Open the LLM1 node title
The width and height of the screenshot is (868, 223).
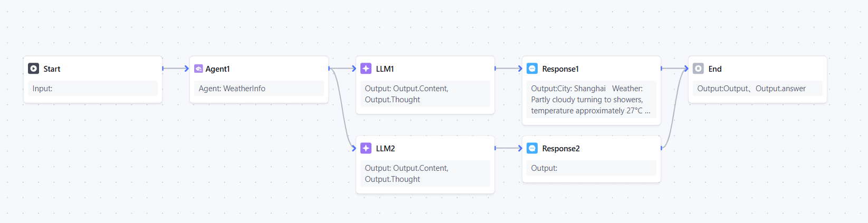(385, 69)
